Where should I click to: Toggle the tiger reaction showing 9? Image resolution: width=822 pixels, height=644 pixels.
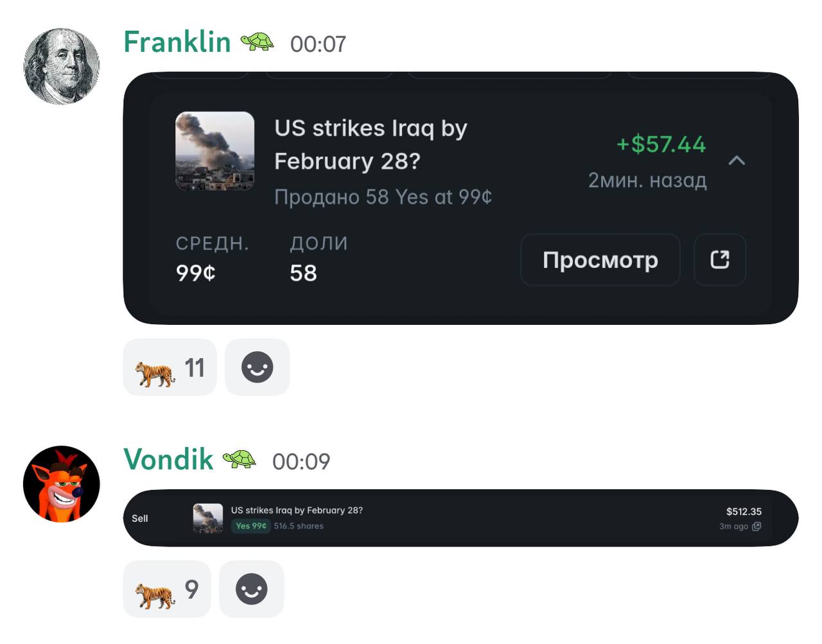click(166, 589)
